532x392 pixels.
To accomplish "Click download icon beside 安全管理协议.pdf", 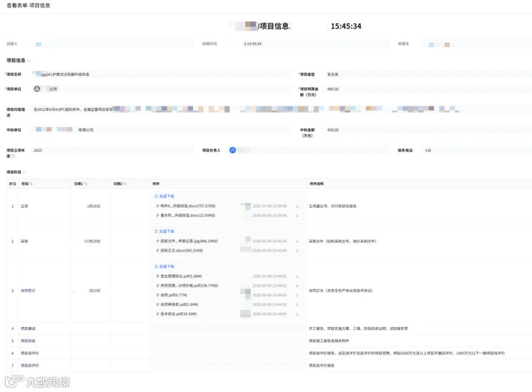I will point(297,276).
